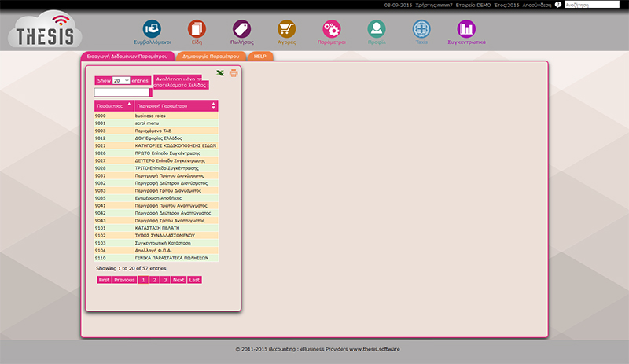629x364 pixels.
Task: Switch to the HELP tab
Action: [260, 57]
